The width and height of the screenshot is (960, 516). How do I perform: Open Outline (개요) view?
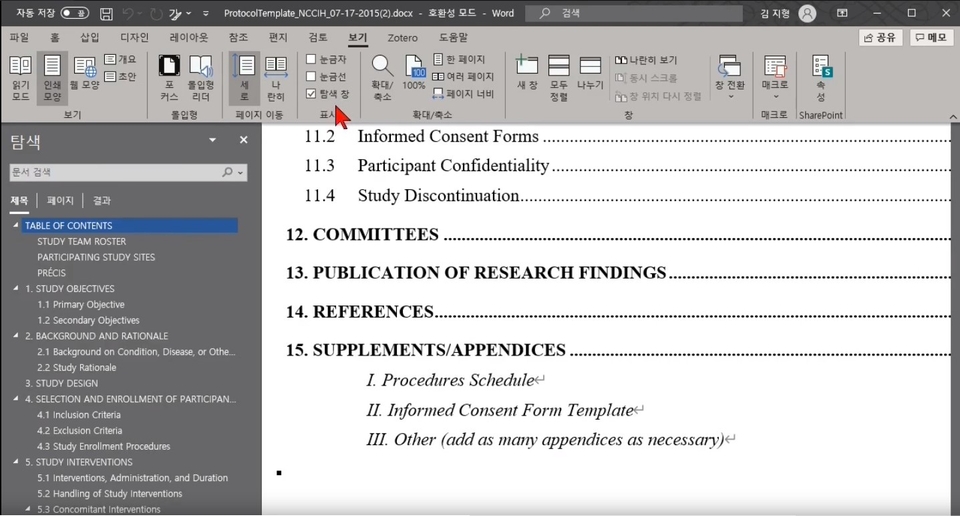121,59
